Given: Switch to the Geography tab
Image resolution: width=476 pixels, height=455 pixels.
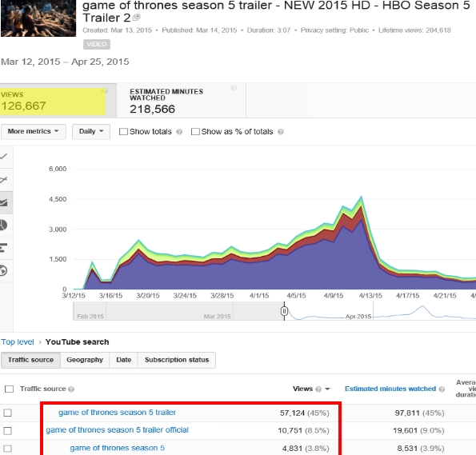Looking at the screenshot, I should (x=85, y=360).
